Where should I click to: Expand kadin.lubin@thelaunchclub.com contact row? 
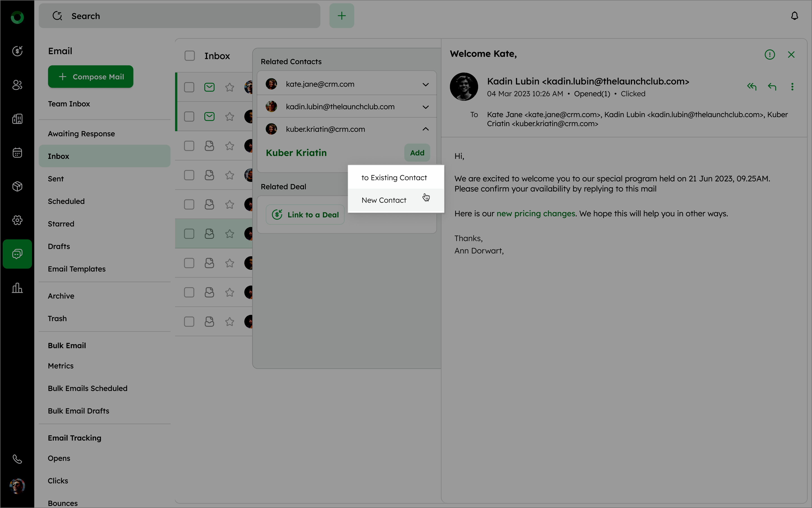tap(426, 107)
